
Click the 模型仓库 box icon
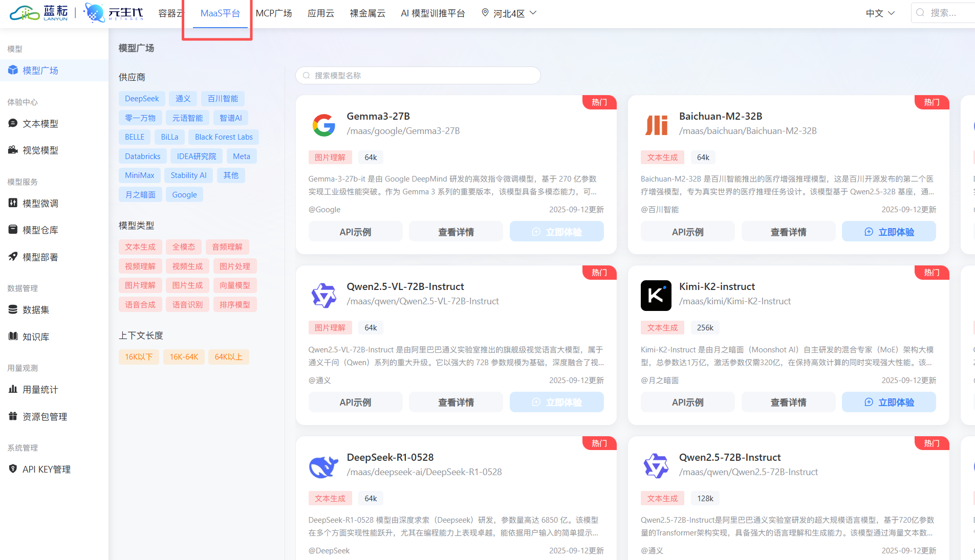click(13, 230)
